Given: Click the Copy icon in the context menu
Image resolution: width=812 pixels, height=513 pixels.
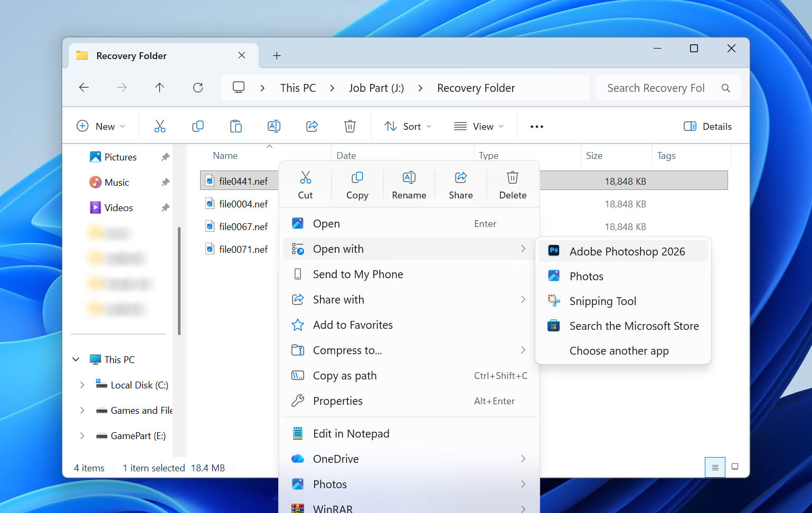Looking at the screenshot, I should tap(357, 183).
